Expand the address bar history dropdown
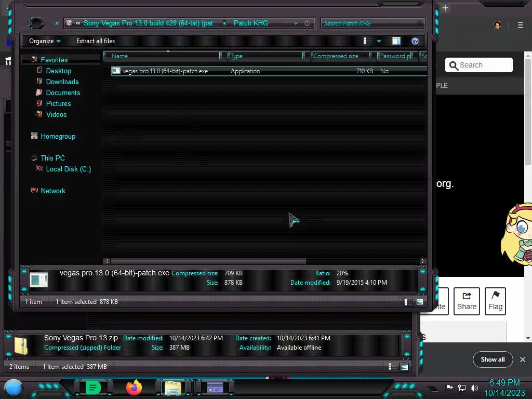The image size is (532, 399). click(296, 23)
